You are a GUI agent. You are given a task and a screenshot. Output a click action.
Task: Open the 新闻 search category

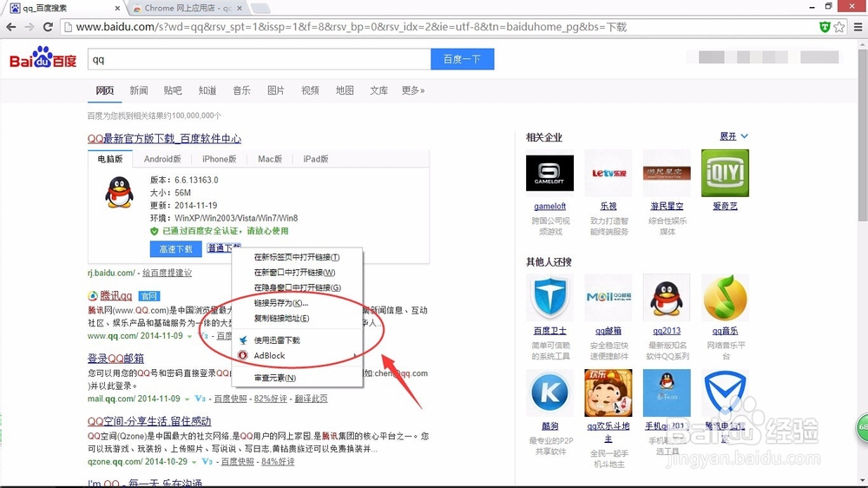point(138,90)
